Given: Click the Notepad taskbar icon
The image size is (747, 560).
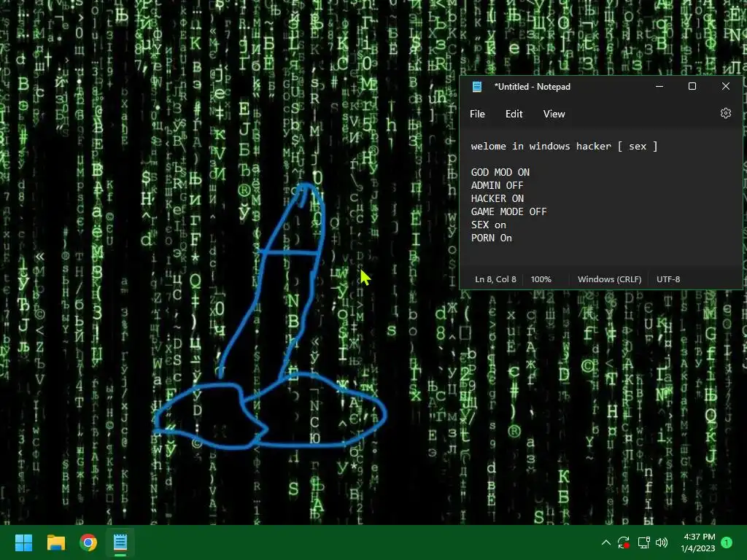Looking at the screenshot, I should [120, 542].
